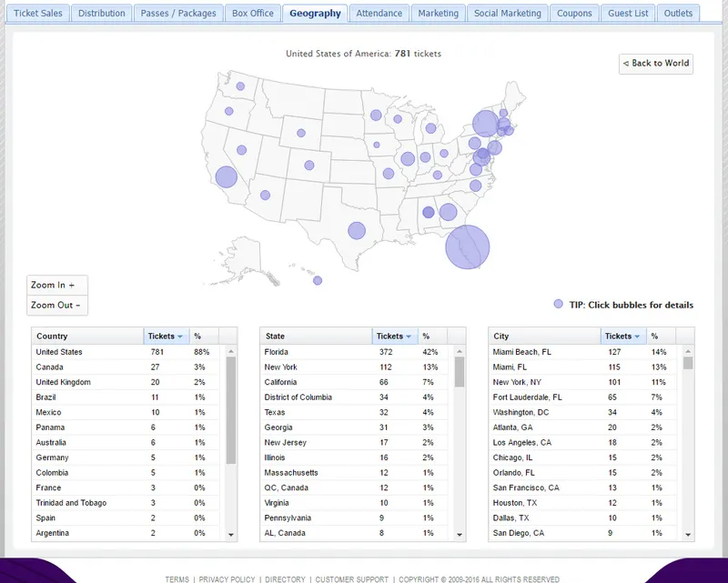
Task: View the Coupons tab
Action: pyautogui.click(x=574, y=13)
